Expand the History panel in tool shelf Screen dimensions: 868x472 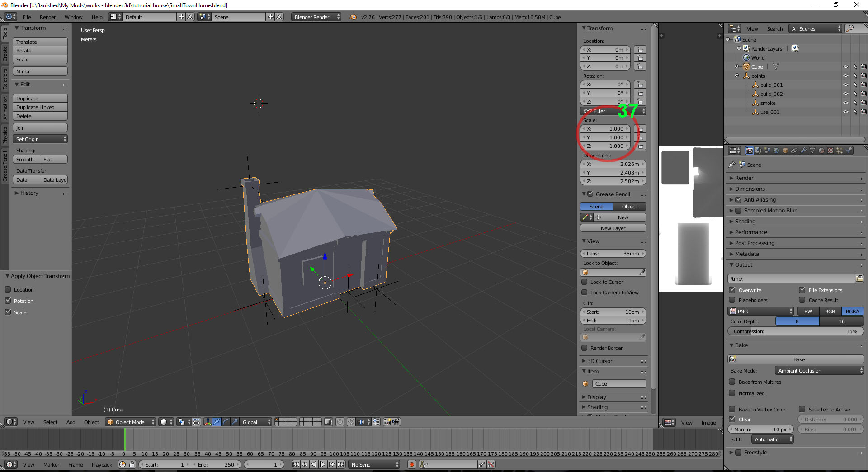[x=29, y=193]
